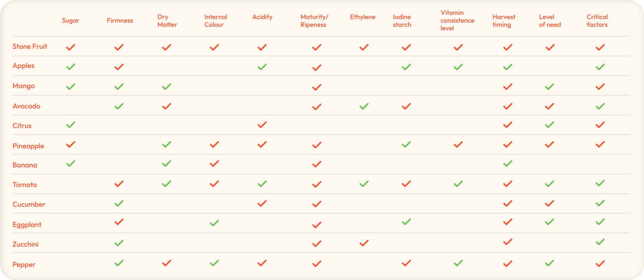This screenshot has width=644, height=280.
Task: Click the Avocado row label
Action: [x=26, y=106]
